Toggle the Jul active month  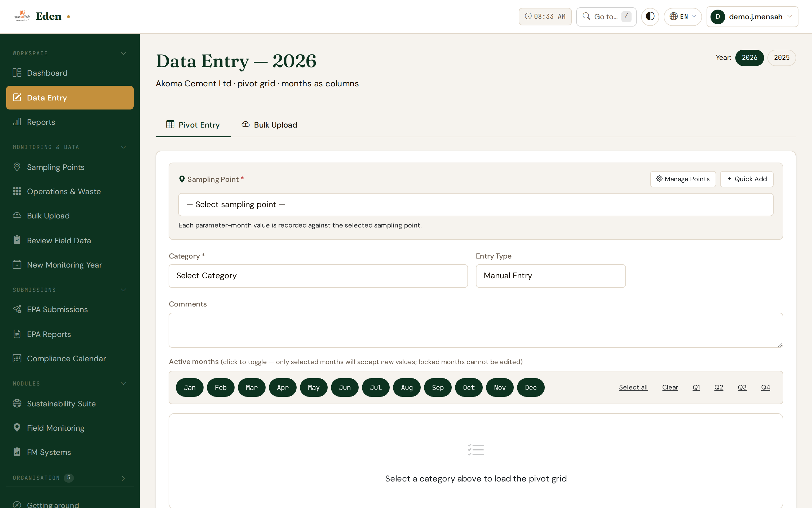coord(376,387)
